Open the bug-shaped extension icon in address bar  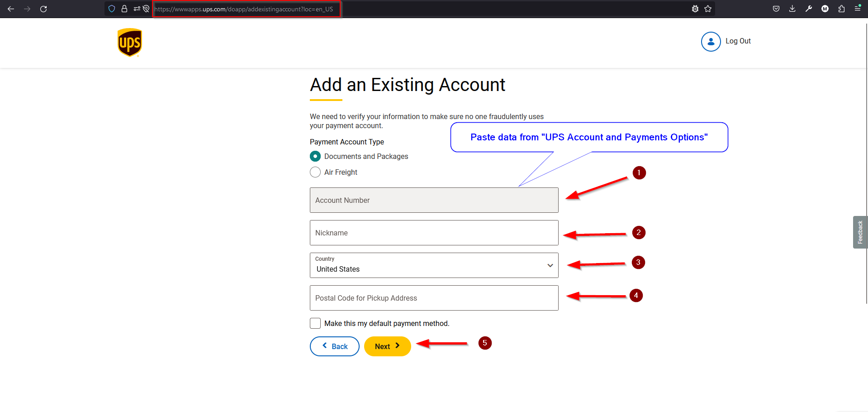(x=695, y=9)
